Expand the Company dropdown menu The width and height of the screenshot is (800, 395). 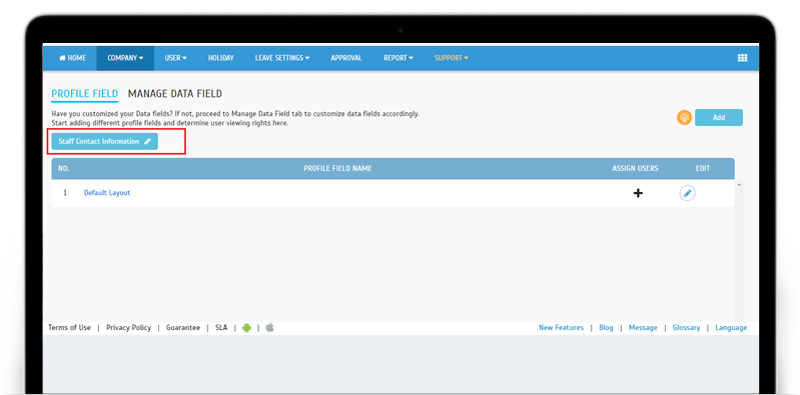(x=125, y=58)
